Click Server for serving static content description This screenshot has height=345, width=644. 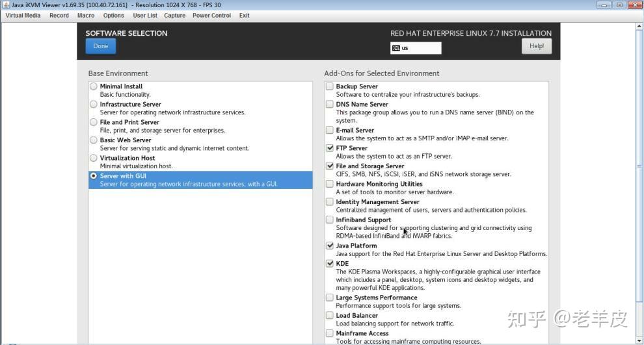[174, 148]
